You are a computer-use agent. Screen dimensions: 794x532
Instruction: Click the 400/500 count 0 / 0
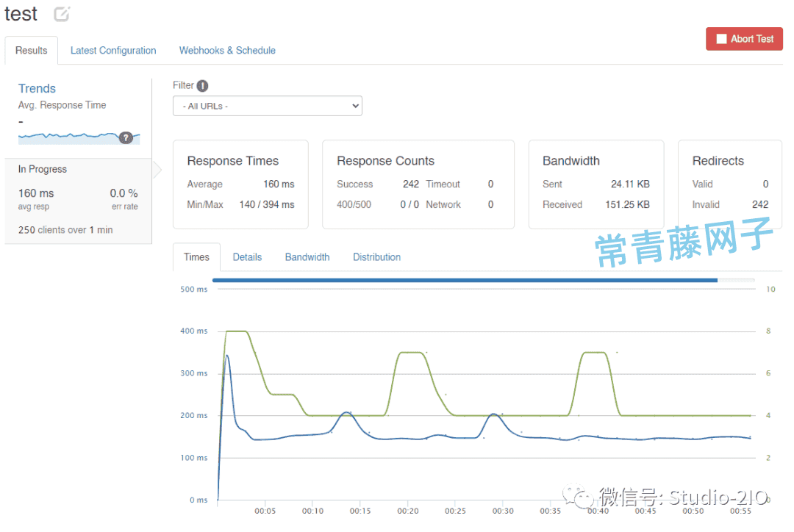[409, 204]
